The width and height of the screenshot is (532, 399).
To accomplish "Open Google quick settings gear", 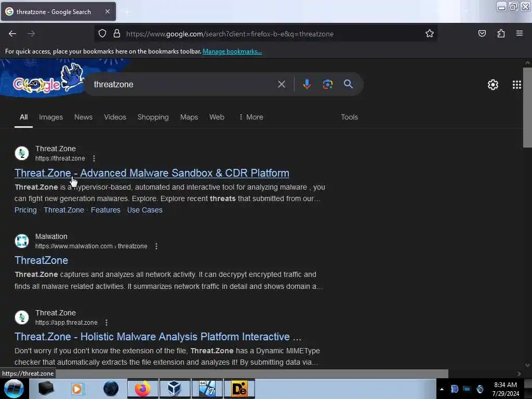I will pyautogui.click(x=493, y=85).
